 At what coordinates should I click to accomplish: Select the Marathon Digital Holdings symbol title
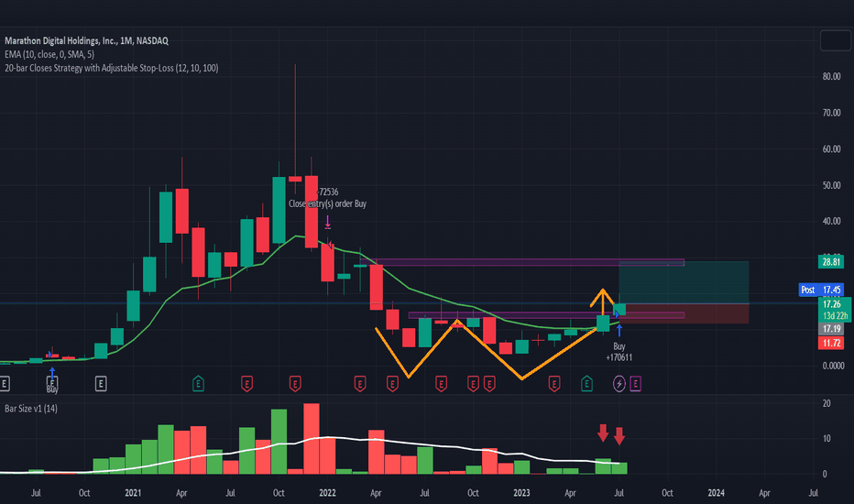[x=87, y=40]
